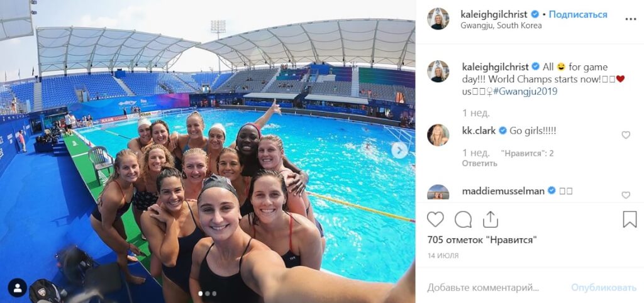The width and height of the screenshot is (644, 303).
Task: Save the post with the bookmark icon
Action: pyautogui.click(x=629, y=219)
